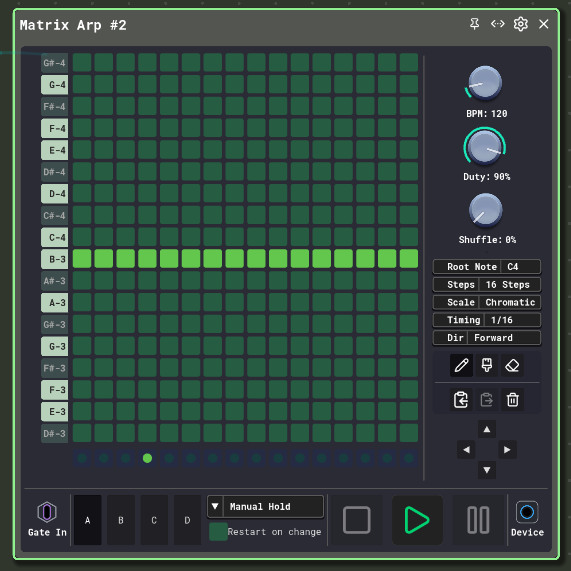This screenshot has height=571, width=571.
Task: Select the brush paint tool
Action: (487, 365)
